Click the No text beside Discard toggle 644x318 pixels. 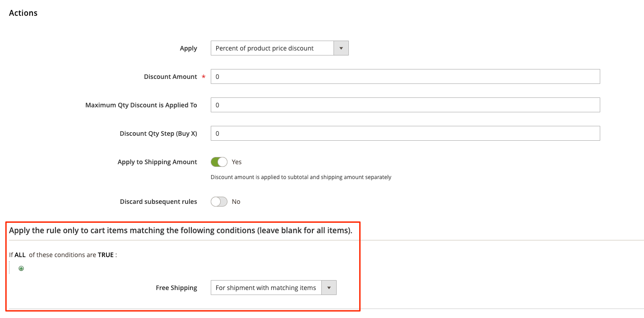point(236,202)
